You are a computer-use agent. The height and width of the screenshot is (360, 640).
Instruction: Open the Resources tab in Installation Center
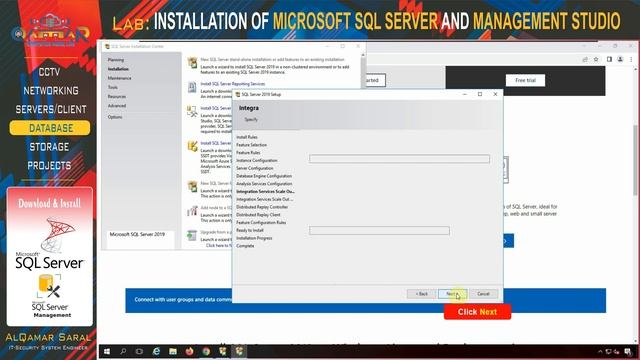coord(117,97)
